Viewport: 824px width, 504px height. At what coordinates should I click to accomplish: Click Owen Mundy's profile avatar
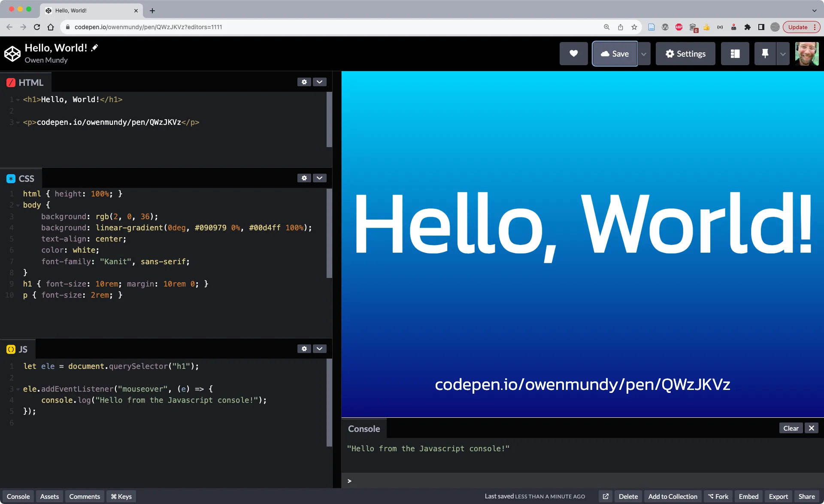click(807, 54)
